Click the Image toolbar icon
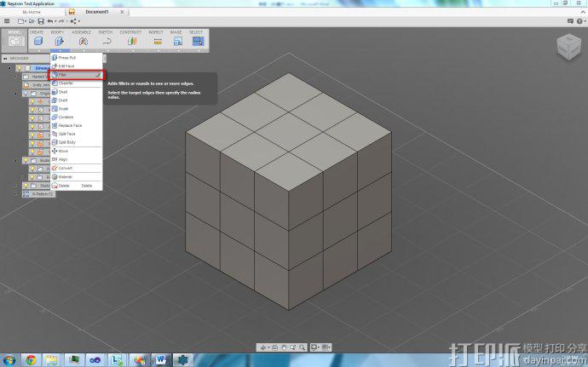 tap(178, 41)
